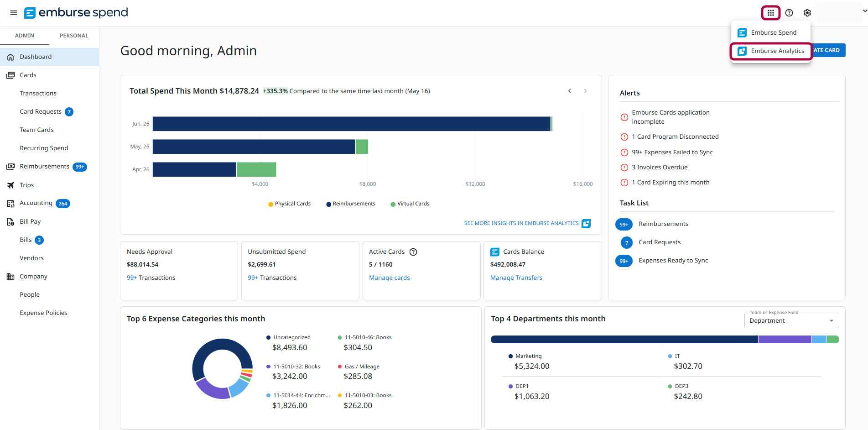Click the Dashboard home icon
The width and height of the screenshot is (868, 430).
(10, 57)
